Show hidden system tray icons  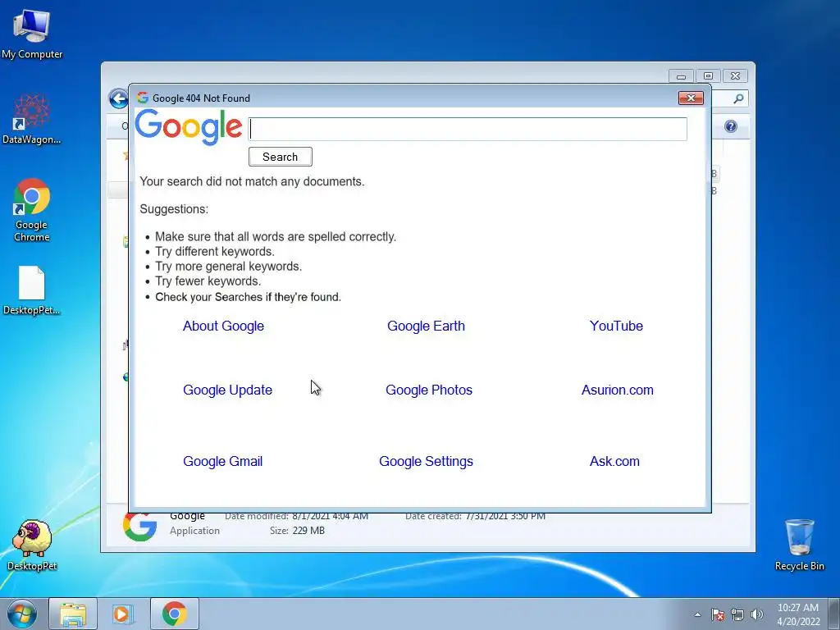click(697, 614)
